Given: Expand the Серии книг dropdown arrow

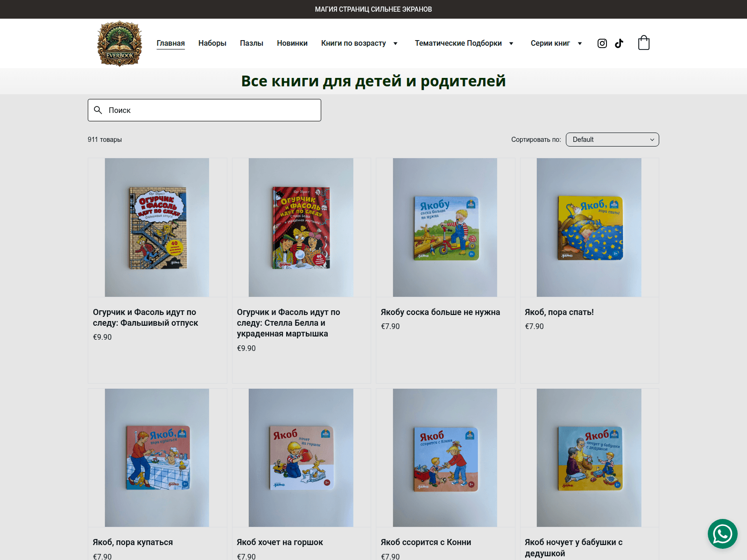Looking at the screenshot, I should click(580, 43).
